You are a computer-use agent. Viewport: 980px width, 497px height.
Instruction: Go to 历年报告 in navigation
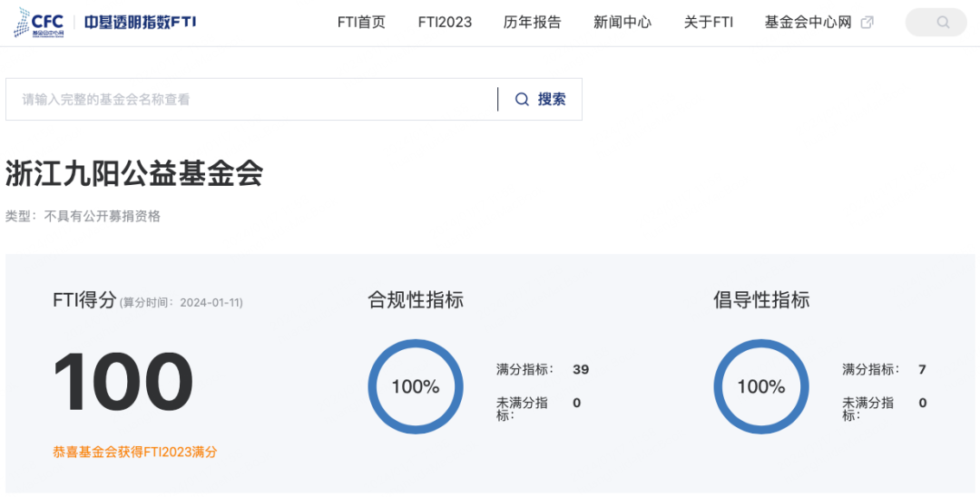pos(533,23)
